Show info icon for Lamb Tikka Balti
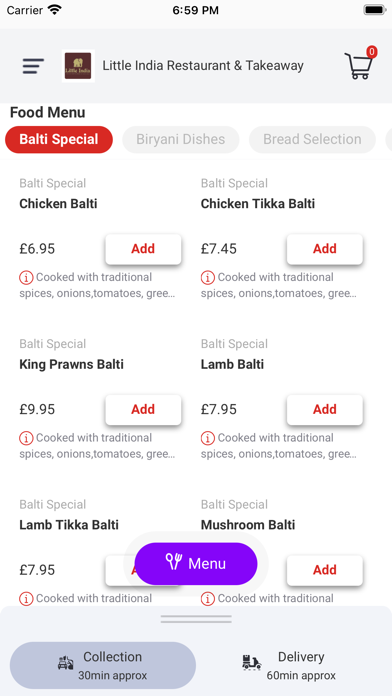The width and height of the screenshot is (392, 696). pos(26,599)
